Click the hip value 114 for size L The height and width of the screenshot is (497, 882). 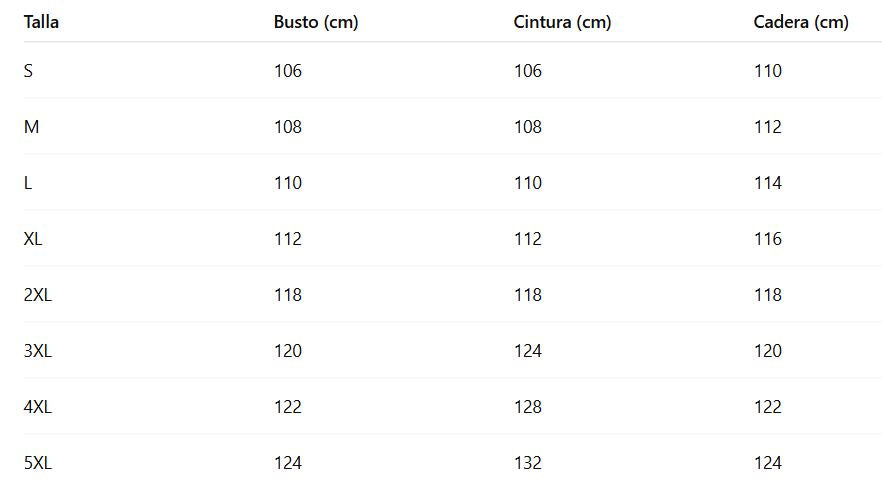coord(768,183)
